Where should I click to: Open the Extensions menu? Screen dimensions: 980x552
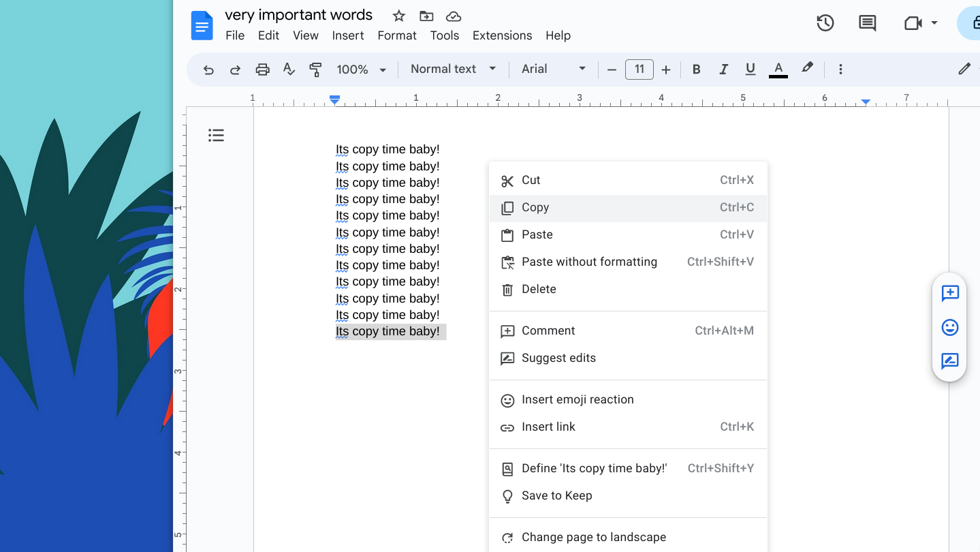coord(502,35)
